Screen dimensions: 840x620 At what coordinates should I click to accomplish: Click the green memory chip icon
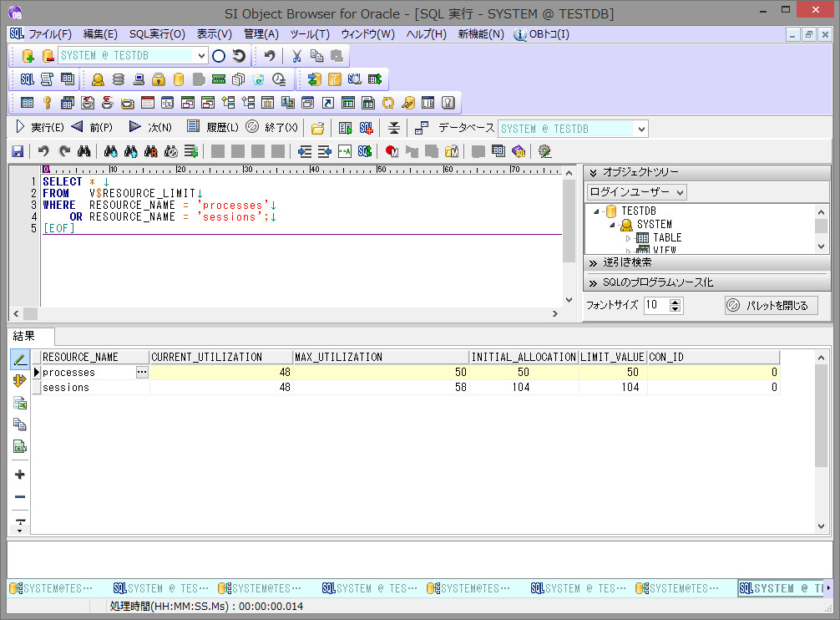219,79
